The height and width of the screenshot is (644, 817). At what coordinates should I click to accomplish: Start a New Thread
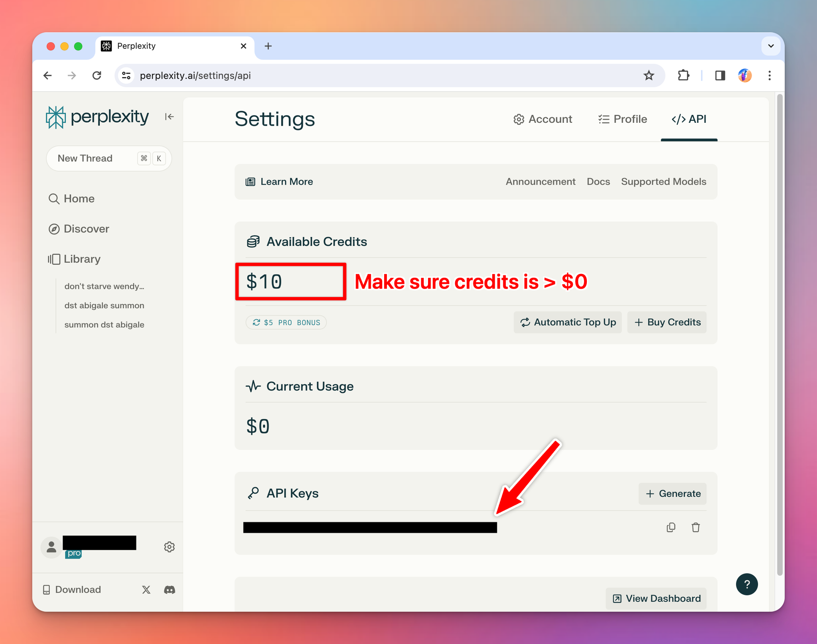[x=109, y=158]
